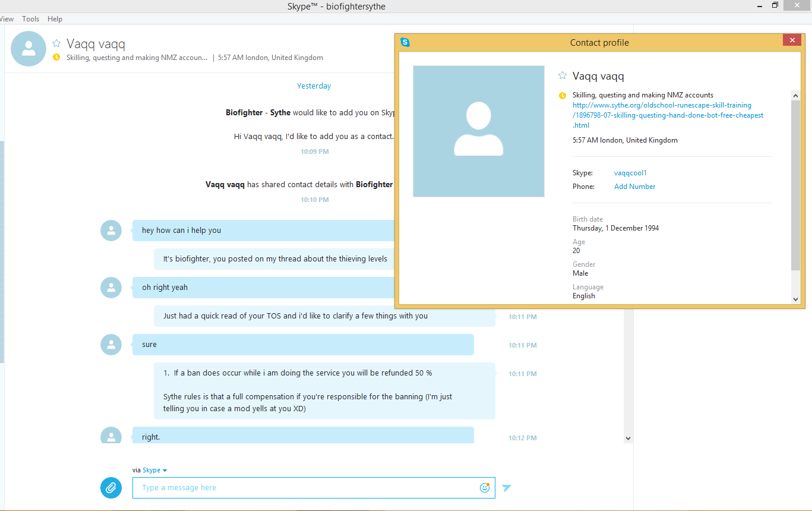Minimize the Skype main window
The image size is (812, 511).
[x=760, y=5]
